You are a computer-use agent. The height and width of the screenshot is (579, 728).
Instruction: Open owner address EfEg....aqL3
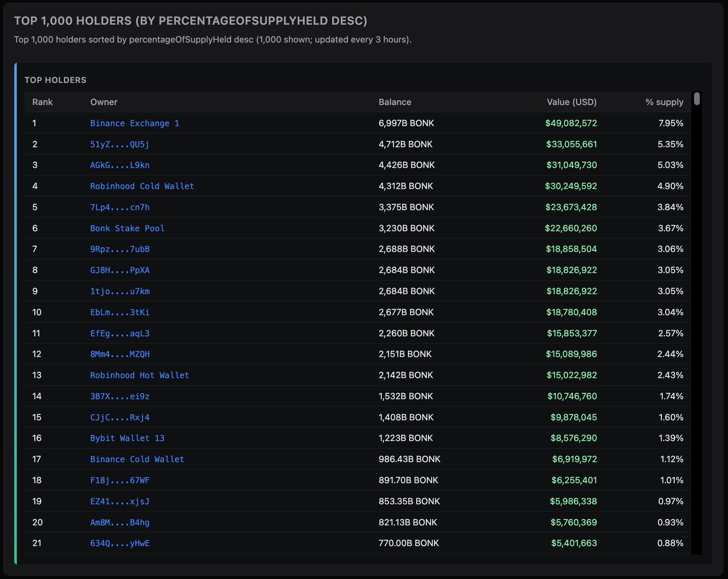[120, 333]
